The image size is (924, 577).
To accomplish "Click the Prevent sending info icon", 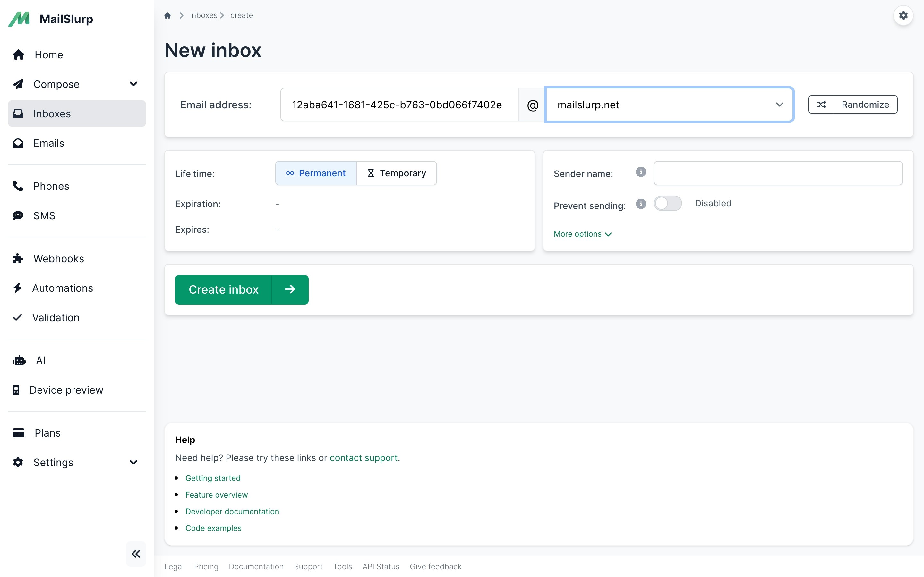I will click(641, 204).
